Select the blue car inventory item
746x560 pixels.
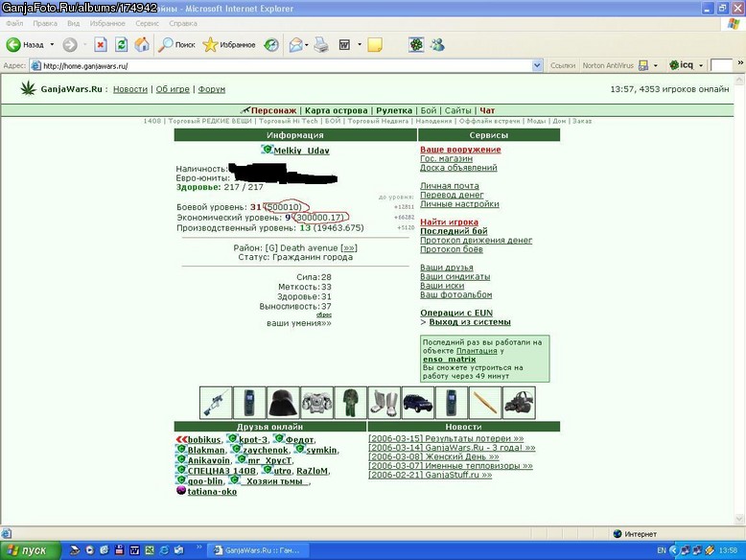[x=418, y=403]
